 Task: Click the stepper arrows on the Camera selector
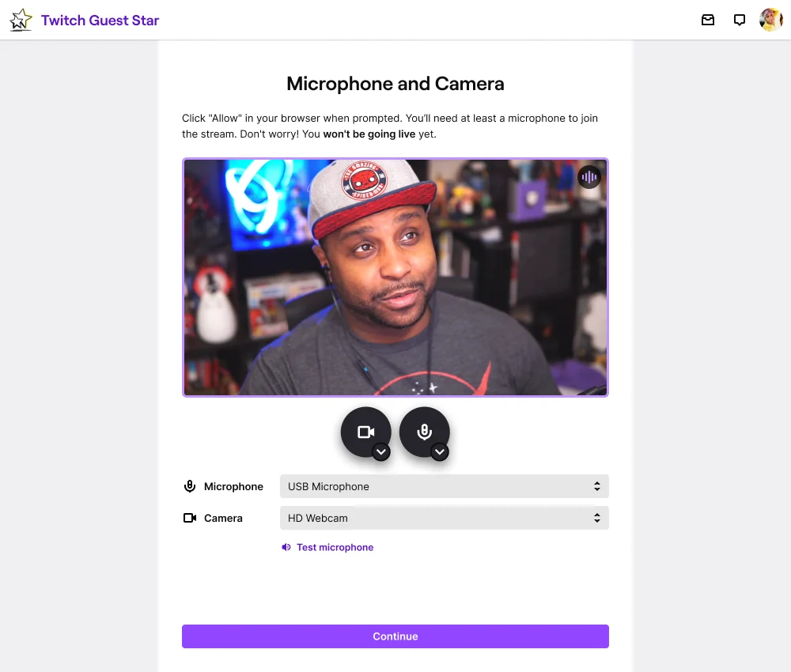tap(597, 518)
